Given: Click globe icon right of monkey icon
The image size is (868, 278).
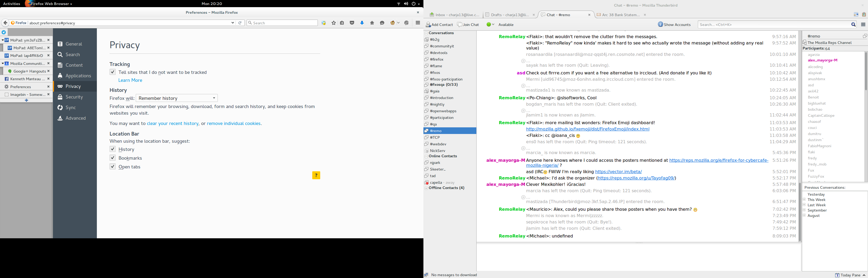Looking at the screenshot, I should pos(407,23).
